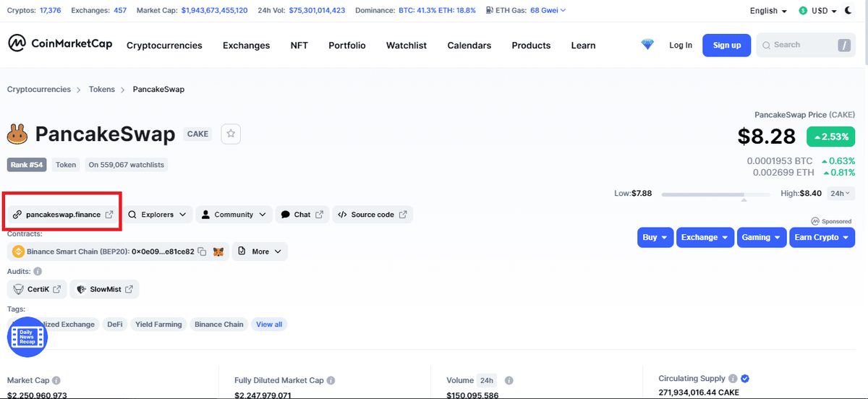Image resolution: width=868 pixels, height=399 pixels.
Task: Click the Exchanges 457 count link
Action: click(120, 11)
